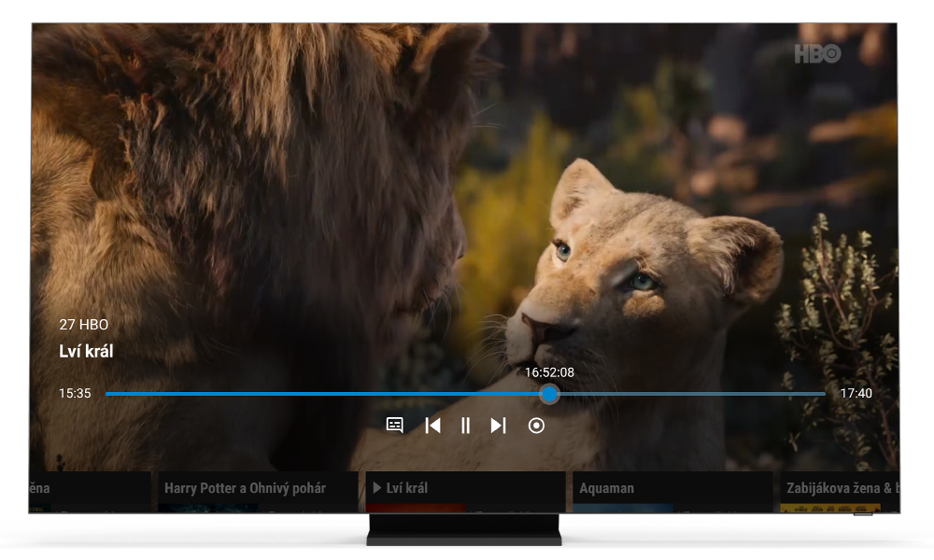Seek back on the played blue progress bar

323,393
